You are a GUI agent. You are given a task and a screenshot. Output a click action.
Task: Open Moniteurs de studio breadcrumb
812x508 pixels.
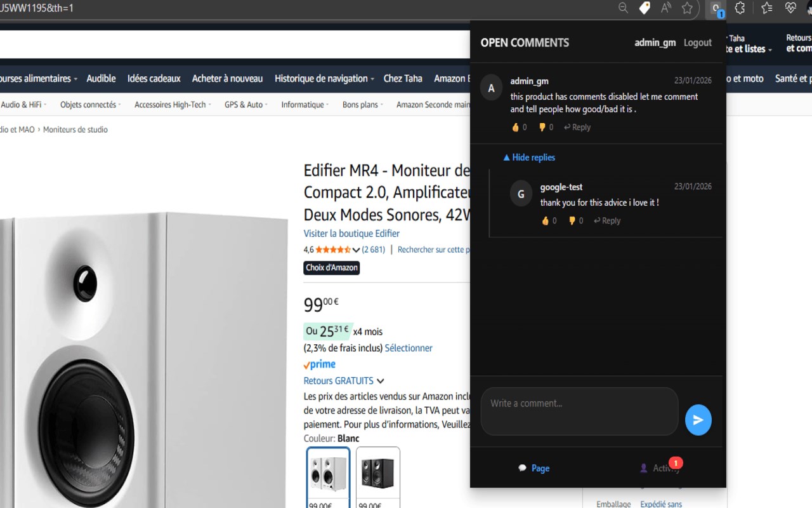click(x=75, y=130)
